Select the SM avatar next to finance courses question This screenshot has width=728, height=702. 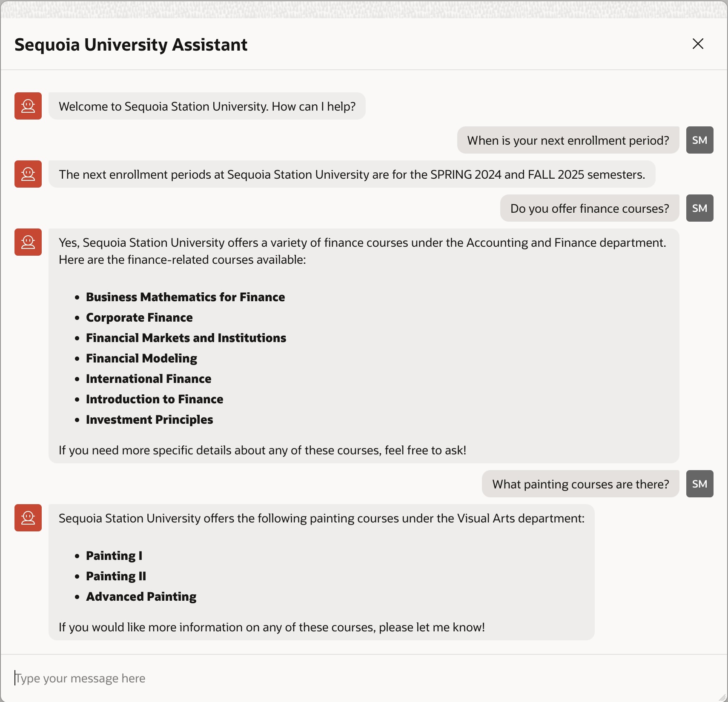[x=699, y=208]
